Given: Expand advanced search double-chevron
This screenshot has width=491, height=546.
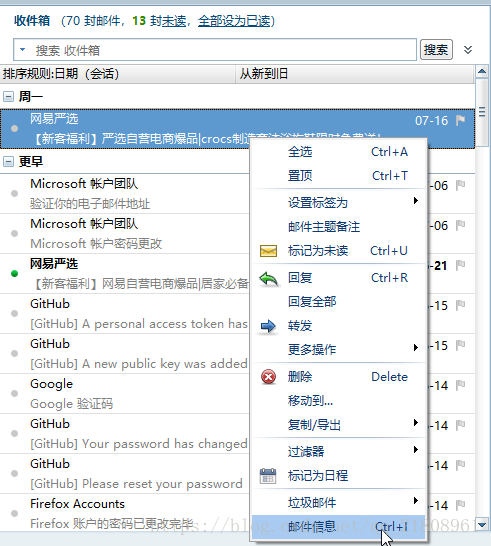Looking at the screenshot, I should (x=468, y=50).
